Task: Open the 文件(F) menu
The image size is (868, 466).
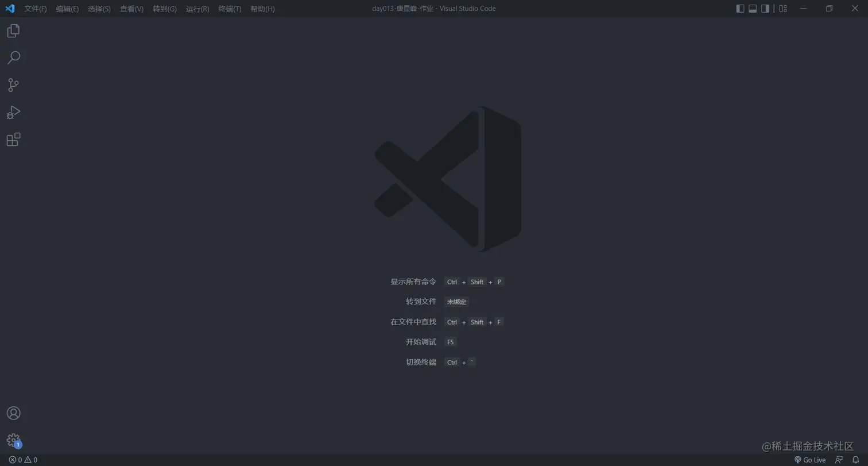Action: pos(36,9)
